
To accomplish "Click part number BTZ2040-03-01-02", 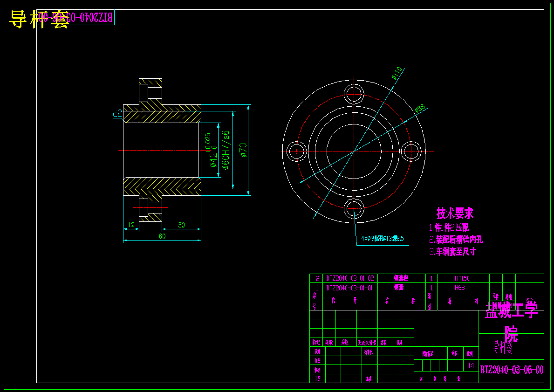I will [x=350, y=278].
